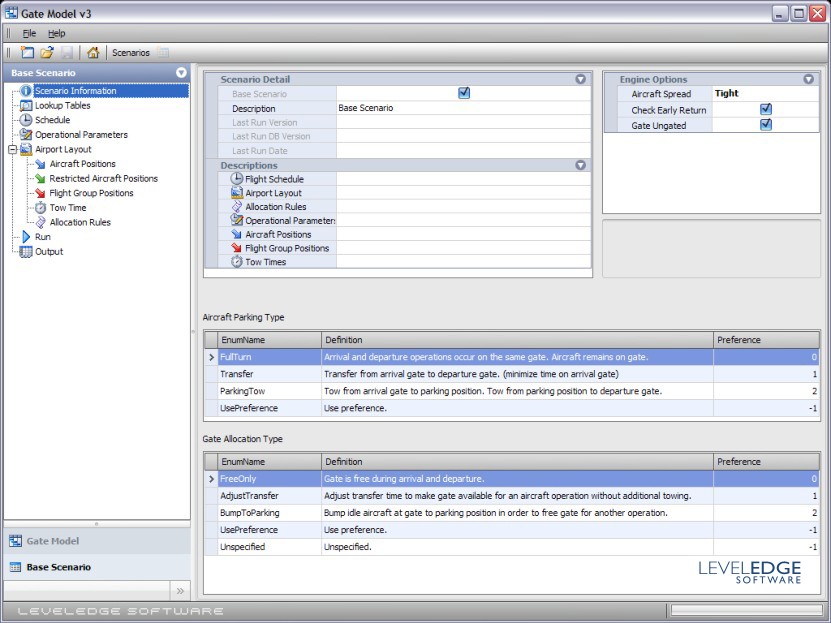Select the Schedule clock icon in tree
Screen dimensions: 831x623
point(26,120)
